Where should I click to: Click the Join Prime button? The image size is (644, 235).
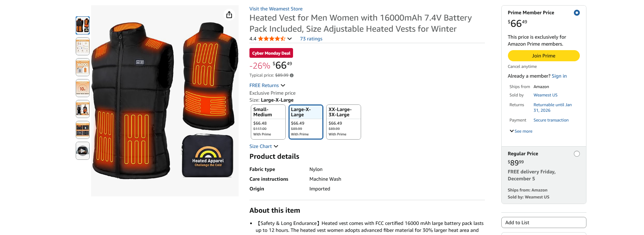544,56
